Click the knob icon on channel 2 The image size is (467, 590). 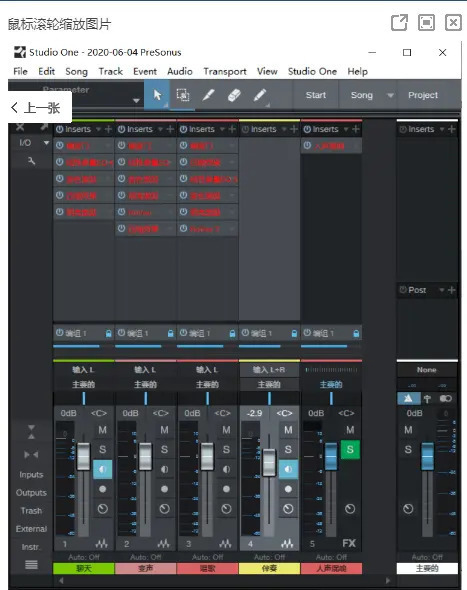[x=164, y=509]
